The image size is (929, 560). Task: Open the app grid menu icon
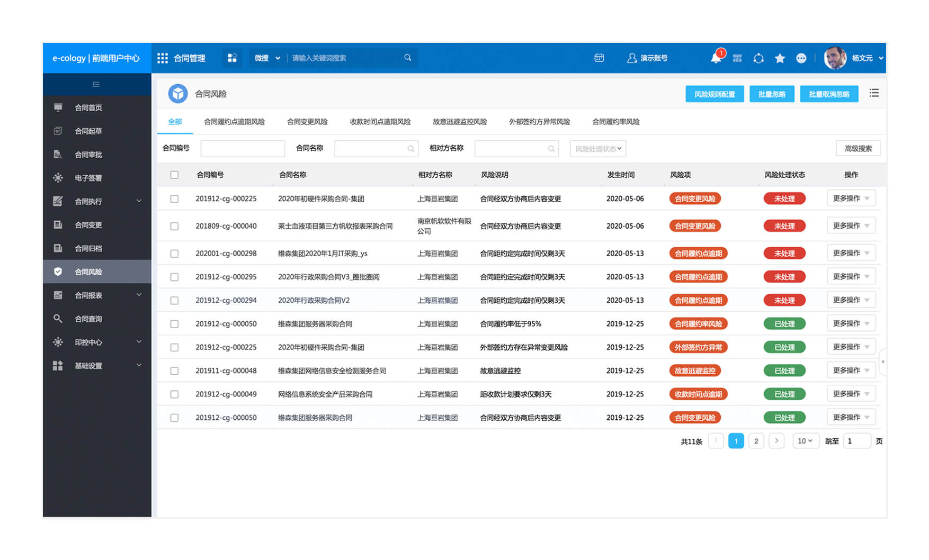click(x=163, y=58)
